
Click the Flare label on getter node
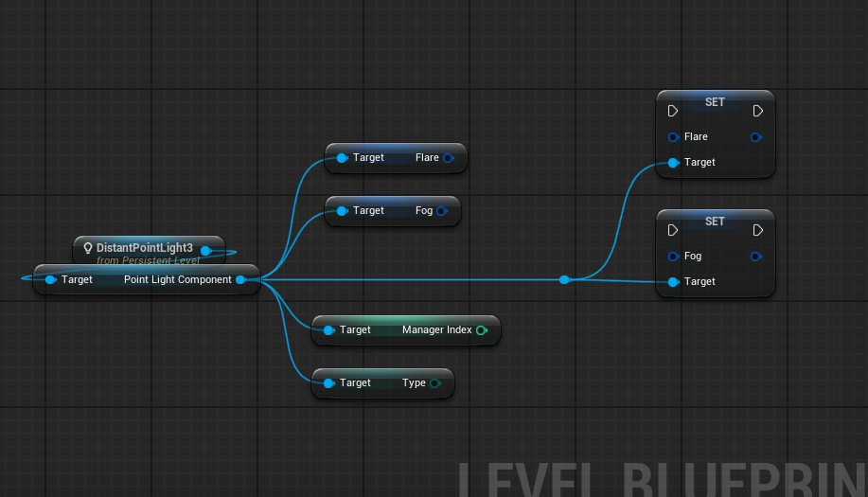pos(427,158)
